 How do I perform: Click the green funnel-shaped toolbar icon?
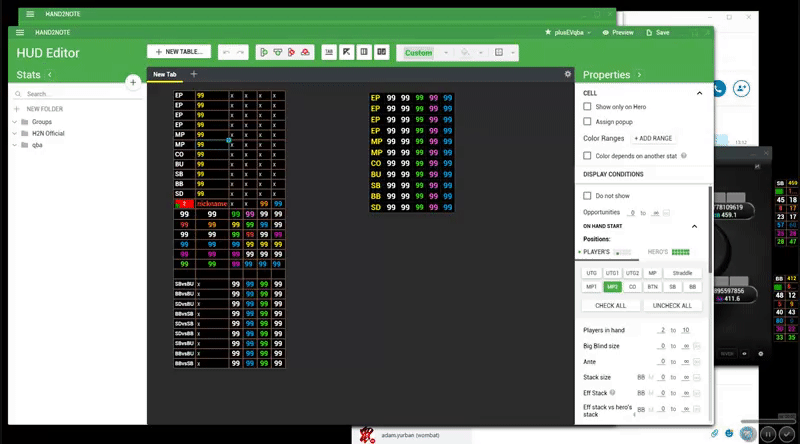[278, 52]
